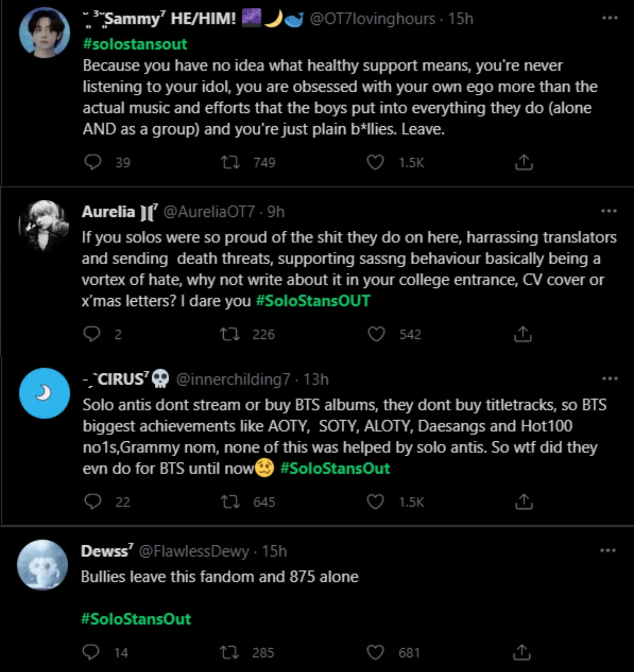Open the @AureliaOT7 profile handle
634x672 pixels.
[x=209, y=212]
